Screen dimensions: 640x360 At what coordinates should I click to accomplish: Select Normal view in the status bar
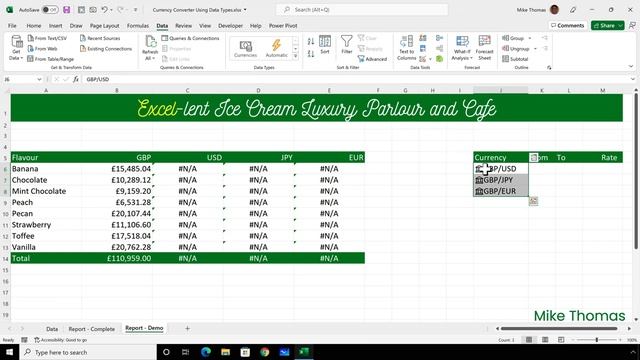coord(529,340)
